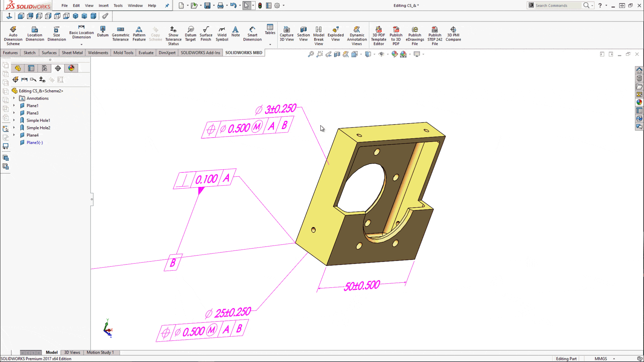
Task: Expand the Plane4 tree node
Action: pyautogui.click(x=14, y=135)
